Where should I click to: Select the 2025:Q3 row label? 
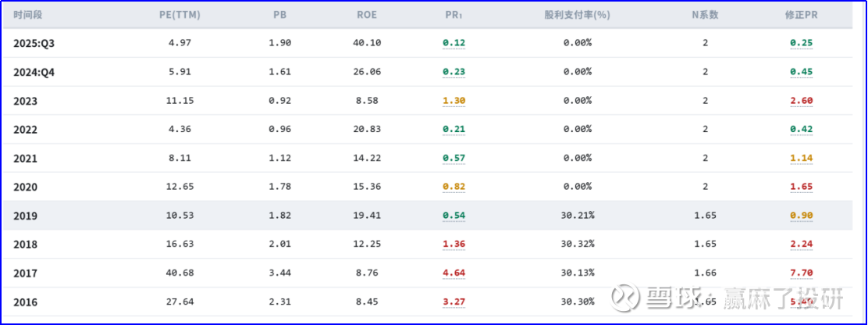point(34,43)
